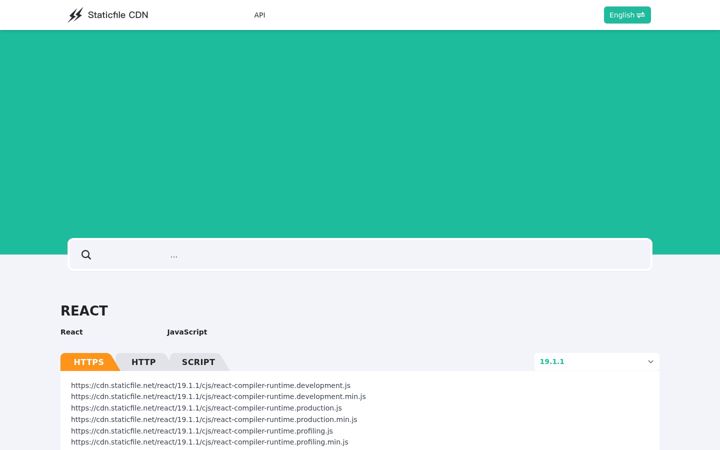Open the 19.1.1 version dropdown
This screenshot has width=720, height=450.
[x=596, y=362]
